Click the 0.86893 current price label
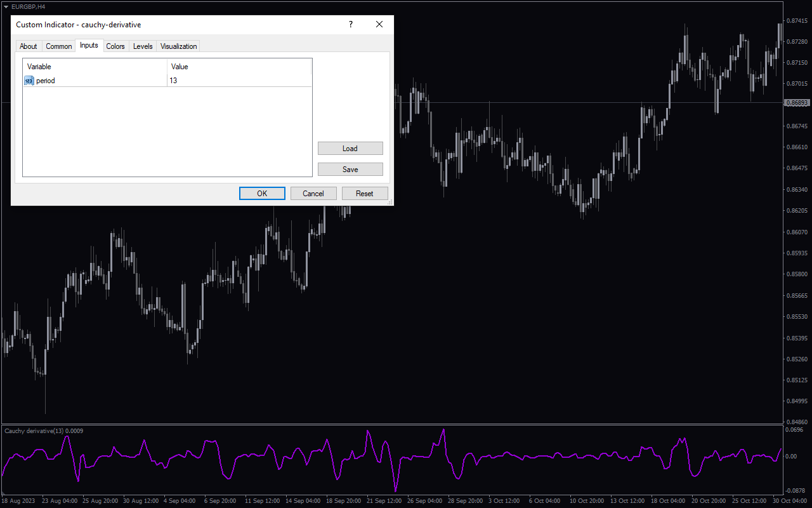This screenshot has height=508, width=812. (797, 102)
